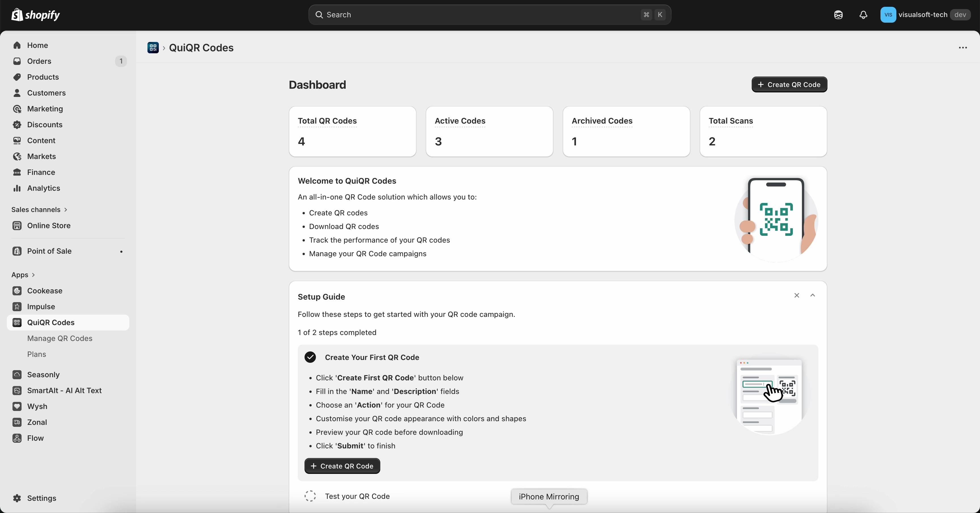This screenshot has height=513, width=980.
Task: Select the Online Store icon
Action: pyautogui.click(x=17, y=226)
